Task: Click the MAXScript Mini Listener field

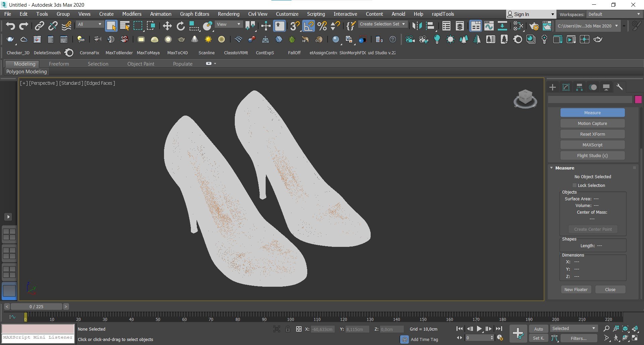Action: (38, 338)
